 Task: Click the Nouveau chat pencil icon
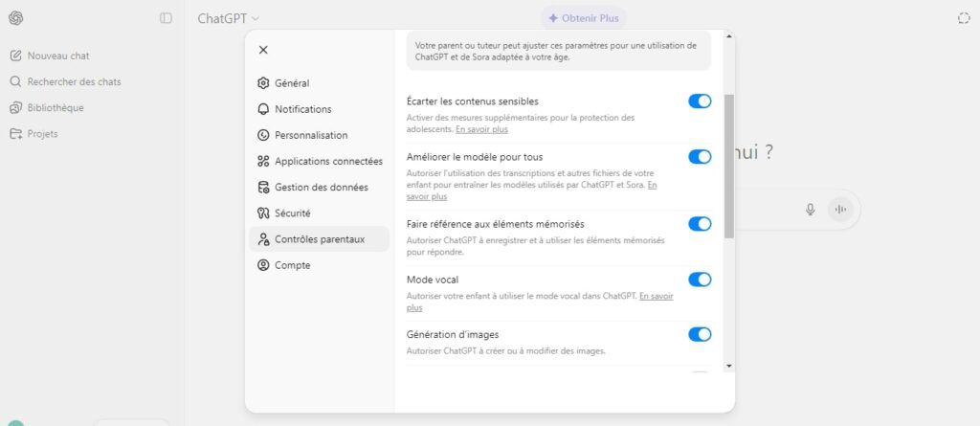[x=15, y=56]
